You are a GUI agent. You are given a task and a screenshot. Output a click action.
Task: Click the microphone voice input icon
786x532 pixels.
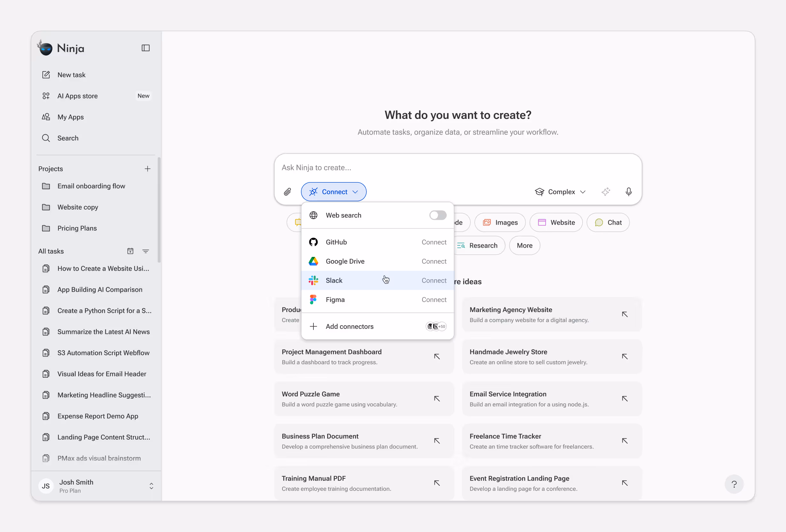628,192
